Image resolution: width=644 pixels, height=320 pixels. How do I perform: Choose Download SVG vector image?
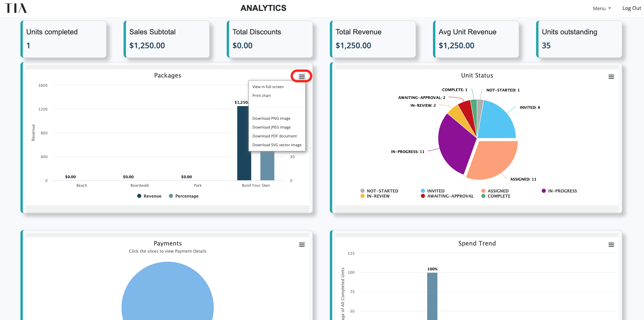coord(277,145)
